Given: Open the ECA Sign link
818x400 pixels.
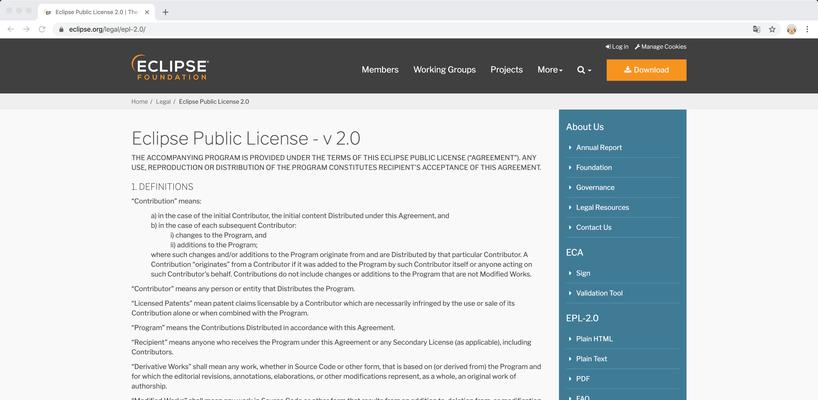Looking at the screenshot, I should [583, 273].
